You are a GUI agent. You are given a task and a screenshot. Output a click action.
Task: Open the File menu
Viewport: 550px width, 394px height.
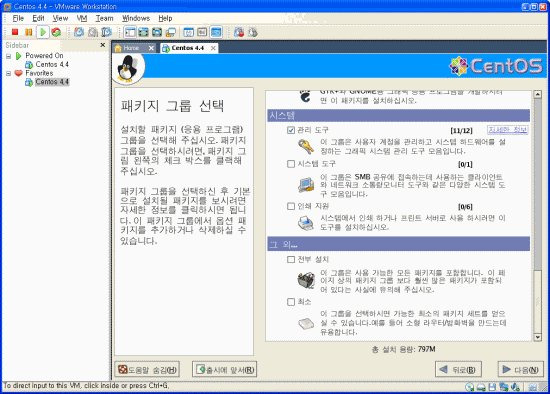[18, 18]
